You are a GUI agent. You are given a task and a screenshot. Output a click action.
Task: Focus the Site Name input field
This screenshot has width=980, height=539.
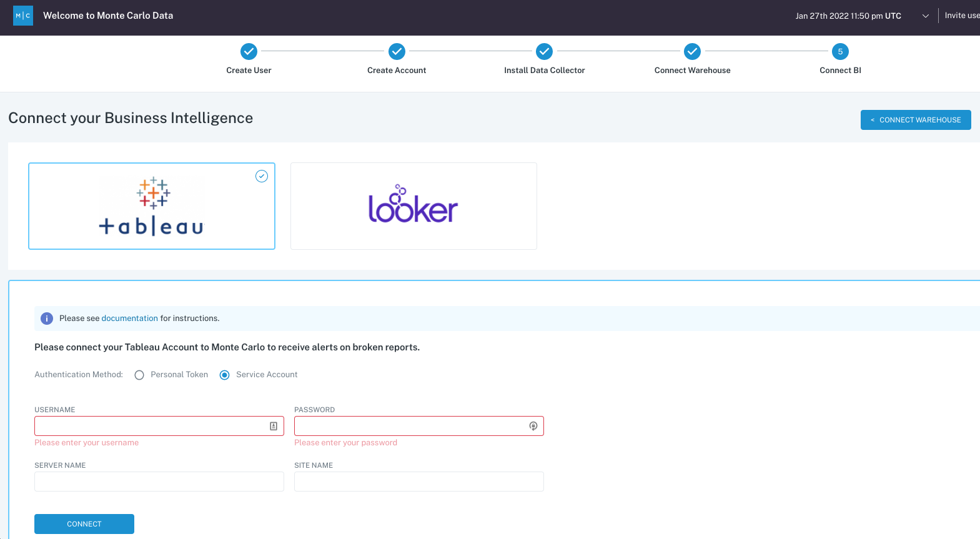coord(419,482)
